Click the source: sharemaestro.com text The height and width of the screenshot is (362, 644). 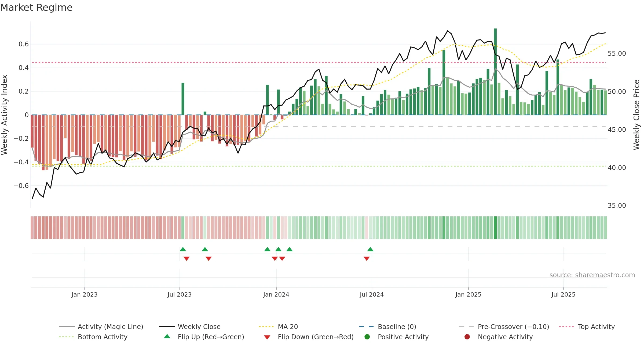pyautogui.click(x=592, y=275)
